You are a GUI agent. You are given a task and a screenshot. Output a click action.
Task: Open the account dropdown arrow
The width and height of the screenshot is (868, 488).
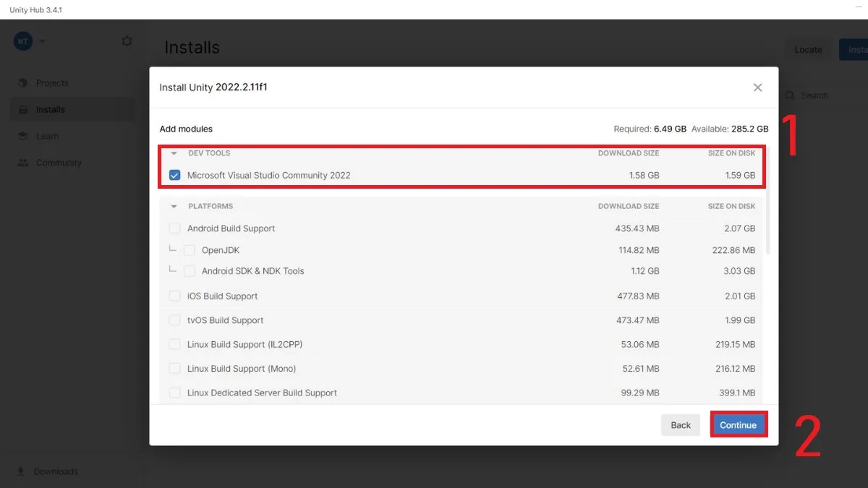(42, 41)
